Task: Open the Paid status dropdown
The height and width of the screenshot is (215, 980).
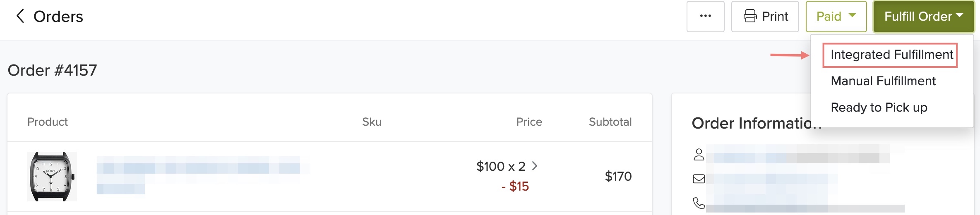Action: [836, 16]
